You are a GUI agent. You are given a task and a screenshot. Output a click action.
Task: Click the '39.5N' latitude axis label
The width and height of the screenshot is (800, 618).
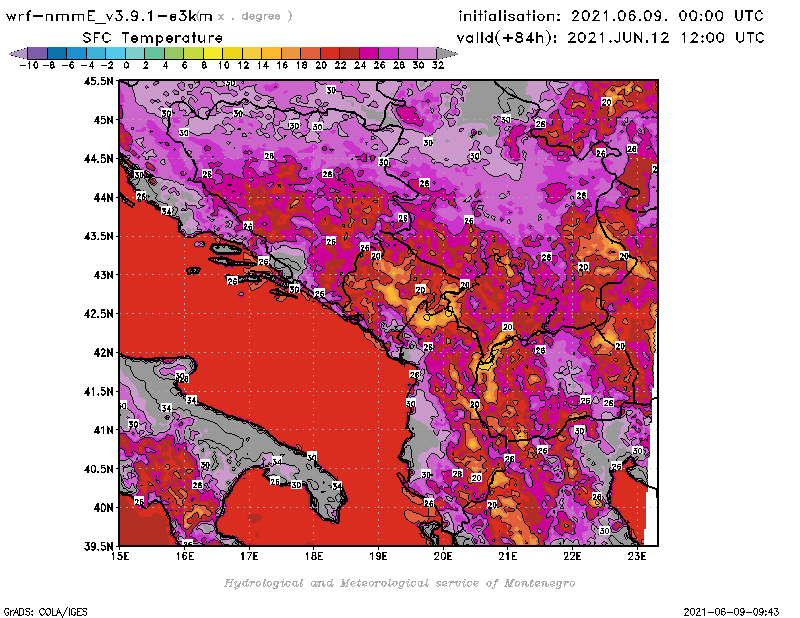pos(98,547)
